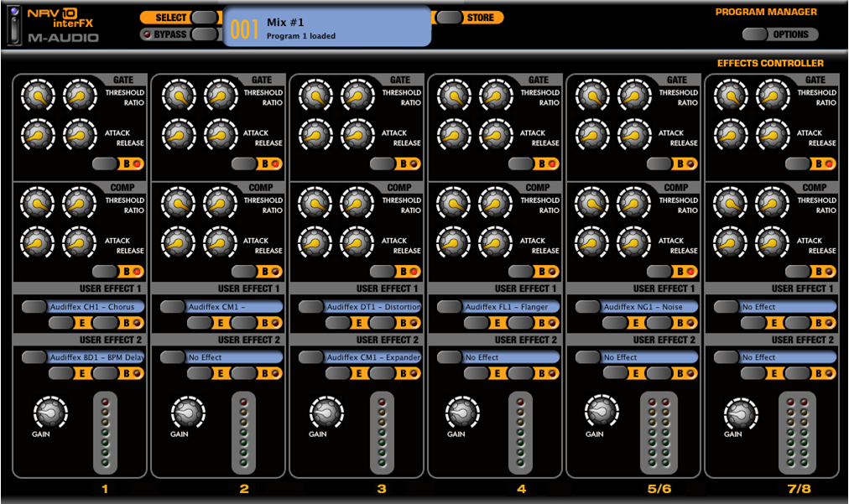This screenshot has width=849, height=504.
Task: Click channel 7/8 comp ratio knob
Action: click(x=773, y=203)
